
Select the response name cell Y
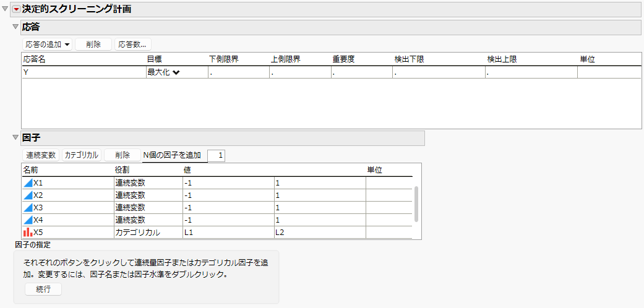(84, 72)
